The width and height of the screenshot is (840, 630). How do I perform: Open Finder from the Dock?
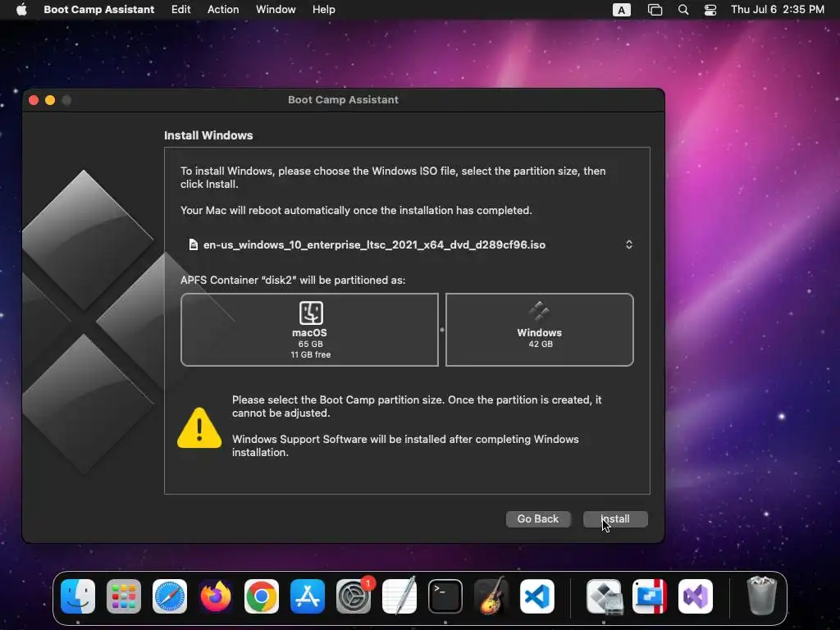(78, 596)
